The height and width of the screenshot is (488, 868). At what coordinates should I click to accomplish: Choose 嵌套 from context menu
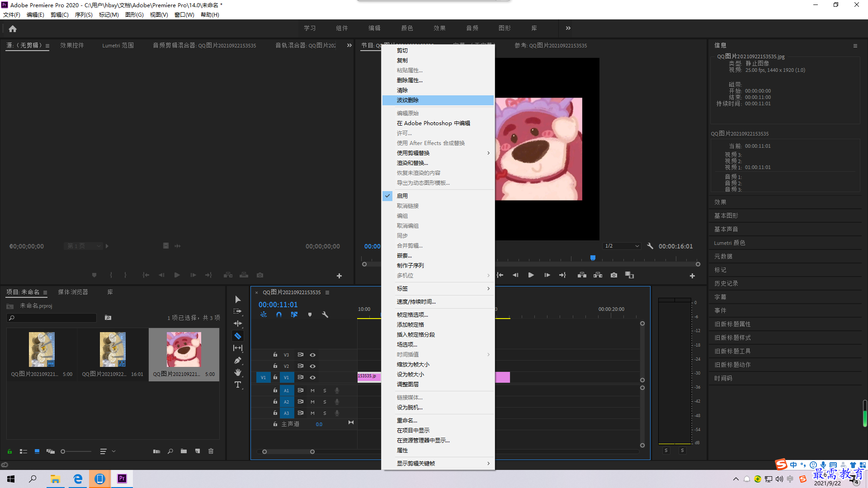pyautogui.click(x=438, y=255)
